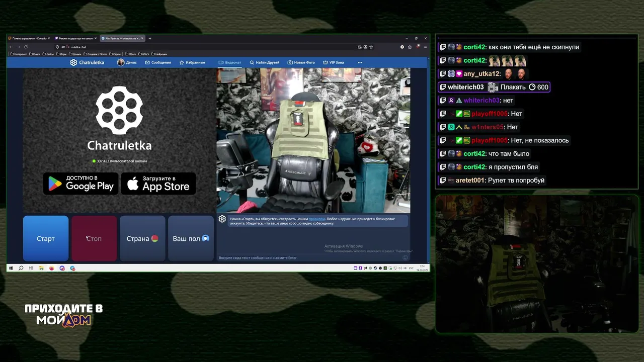Open the Страна country selector
Viewport: 644px width, 362px height.
pos(142,238)
